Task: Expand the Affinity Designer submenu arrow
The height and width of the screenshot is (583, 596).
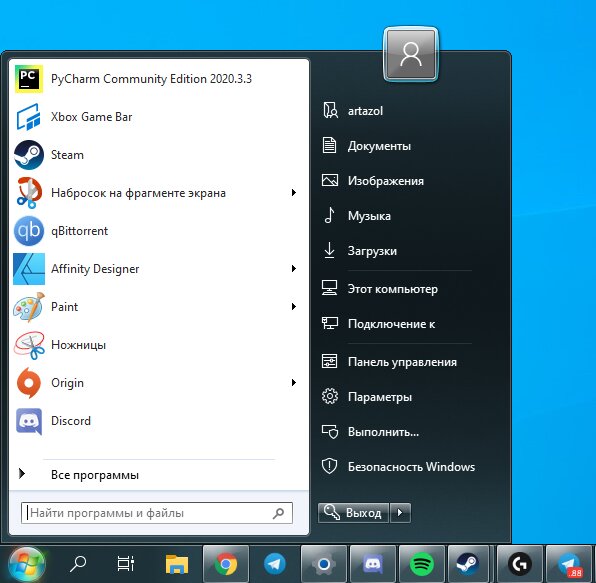Action: pyautogui.click(x=293, y=269)
